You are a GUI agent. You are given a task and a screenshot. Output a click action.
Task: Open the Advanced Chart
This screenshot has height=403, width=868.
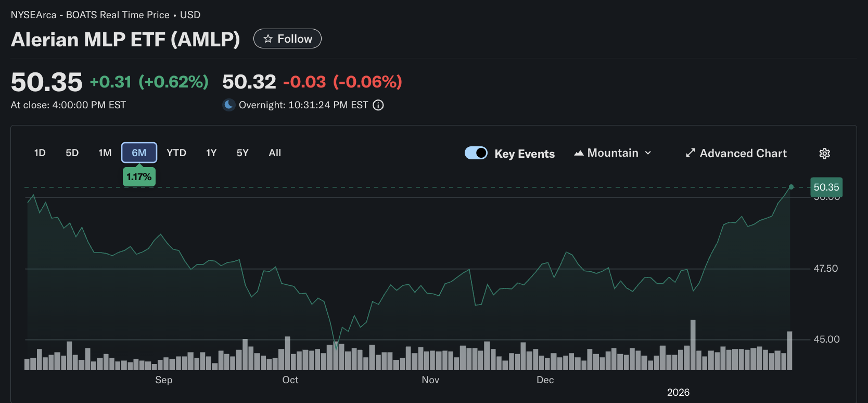pos(736,153)
